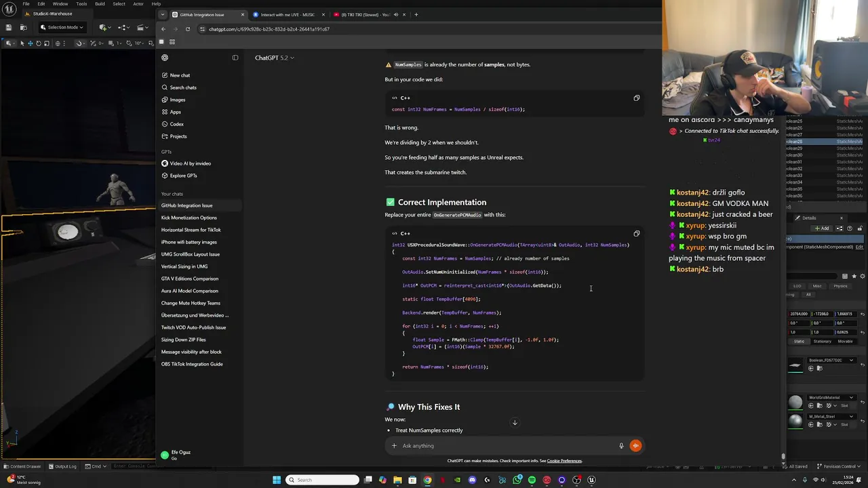Viewport: 868px width, 488px height.
Task: Copy the OnGeneratePCMAudio code block
Action: click(x=636, y=234)
